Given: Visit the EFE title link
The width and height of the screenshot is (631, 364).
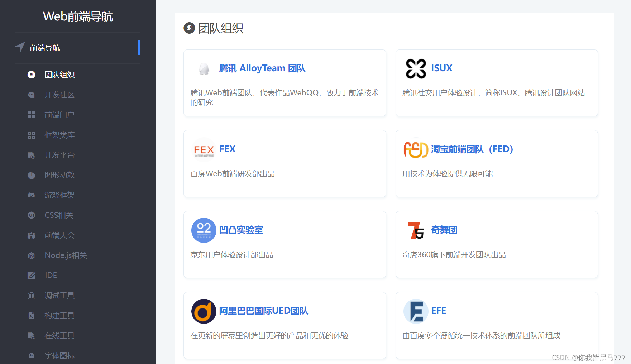Looking at the screenshot, I should click(439, 311).
